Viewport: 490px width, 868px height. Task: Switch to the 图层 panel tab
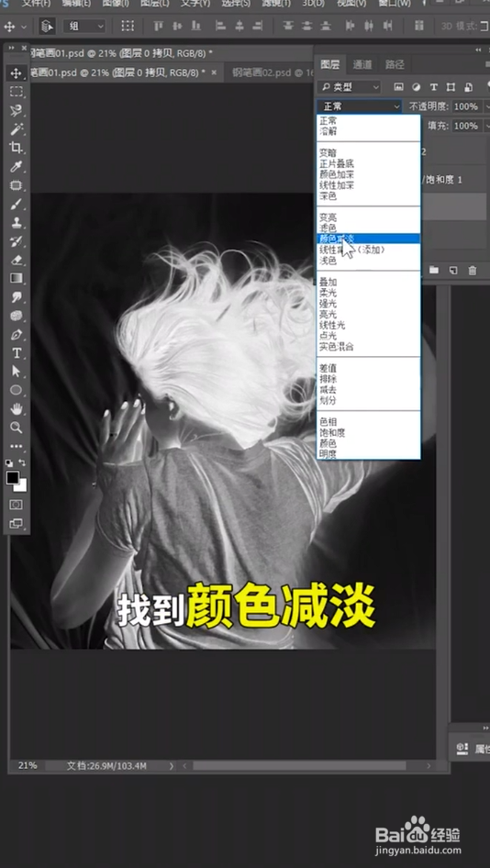point(330,65)
